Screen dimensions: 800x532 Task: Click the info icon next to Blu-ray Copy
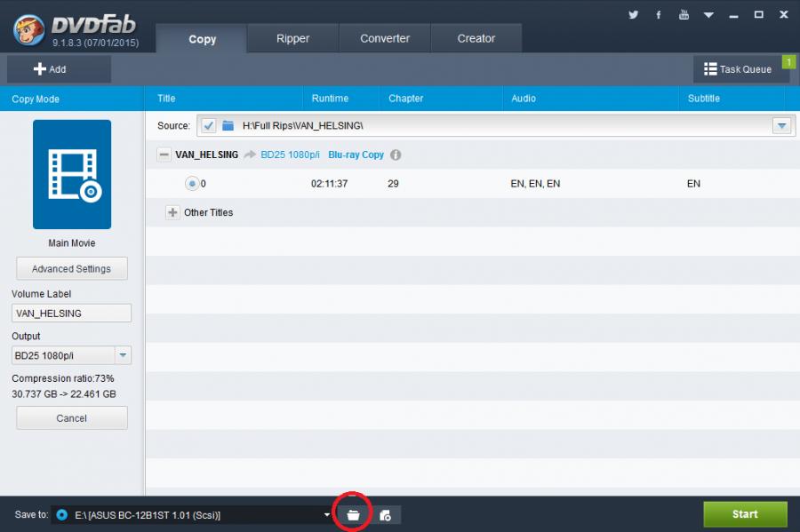coord(396,155)
